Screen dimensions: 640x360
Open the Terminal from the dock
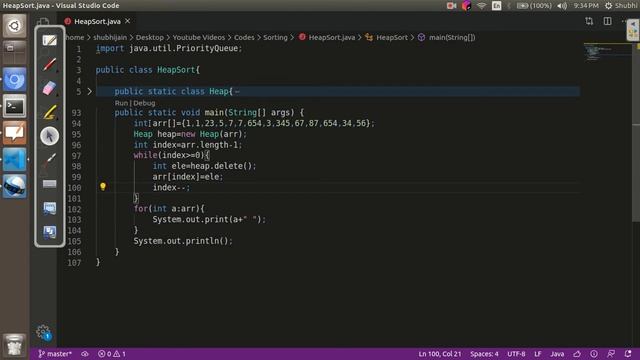(x=14, y=107)
